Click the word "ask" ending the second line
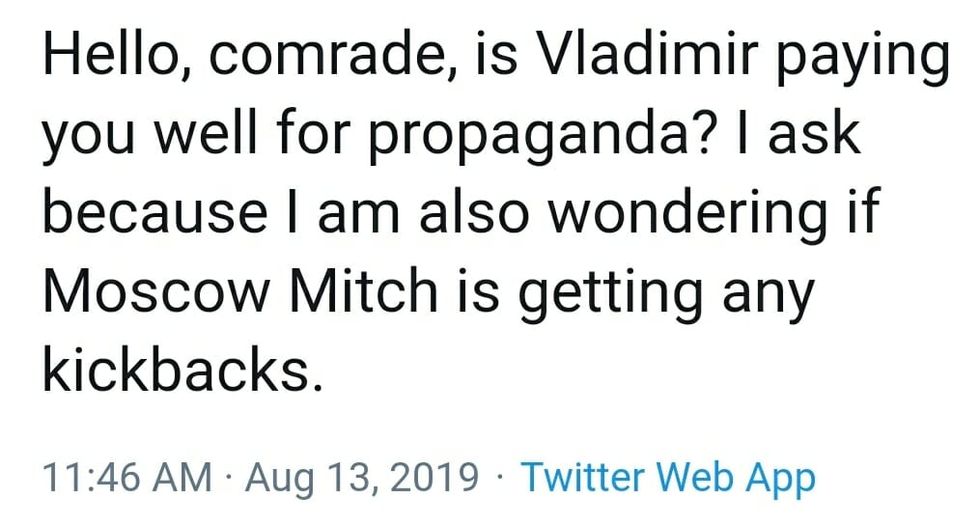 (816, 136)
